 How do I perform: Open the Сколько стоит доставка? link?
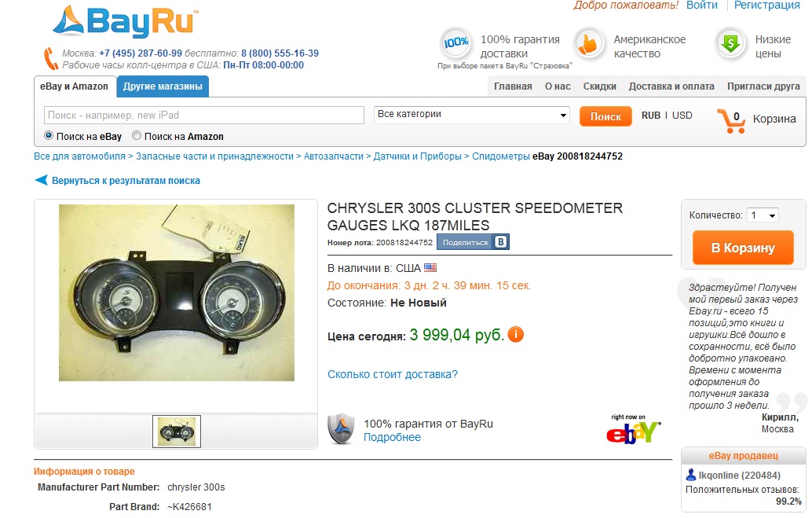click(x=393, y=374)
